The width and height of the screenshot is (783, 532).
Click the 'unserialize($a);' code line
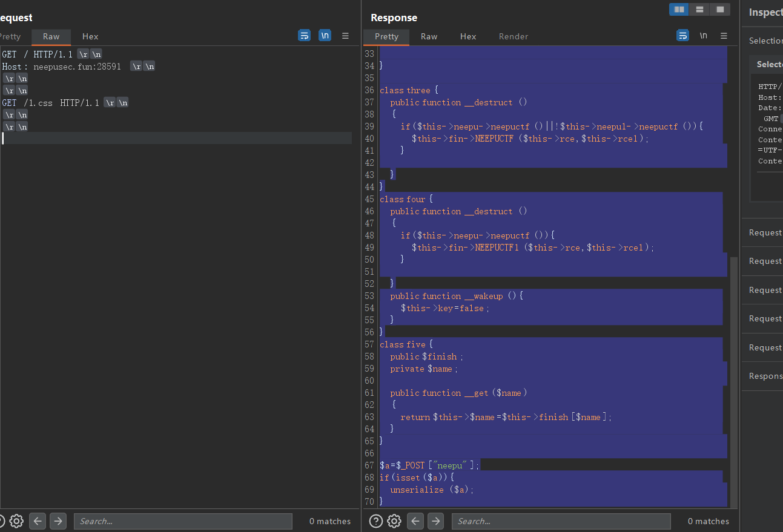coord(432,490)
